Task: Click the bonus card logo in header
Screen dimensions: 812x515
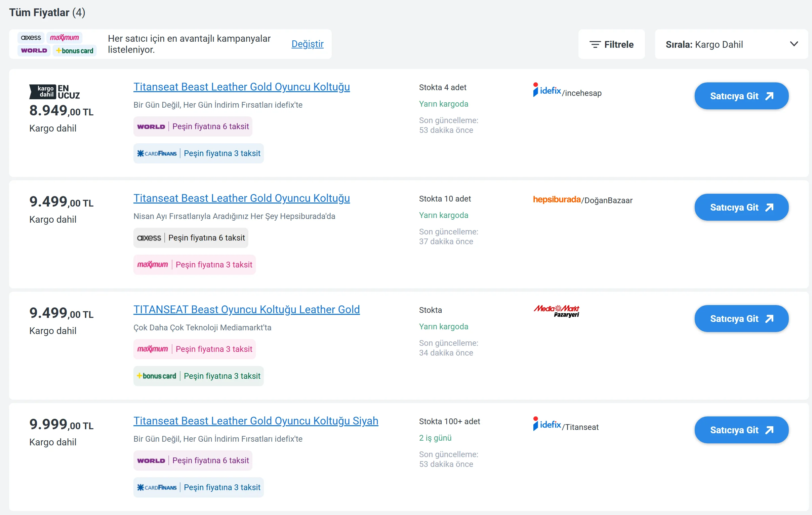Action: [x=75, y=50]
